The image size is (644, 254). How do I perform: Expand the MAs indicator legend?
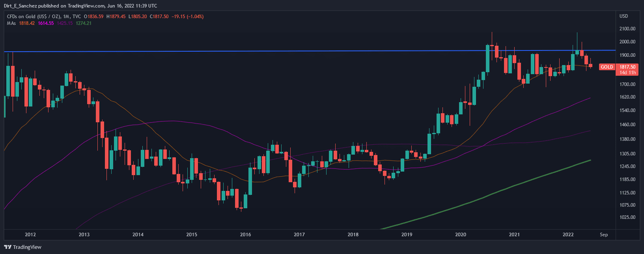pos(11,23)
